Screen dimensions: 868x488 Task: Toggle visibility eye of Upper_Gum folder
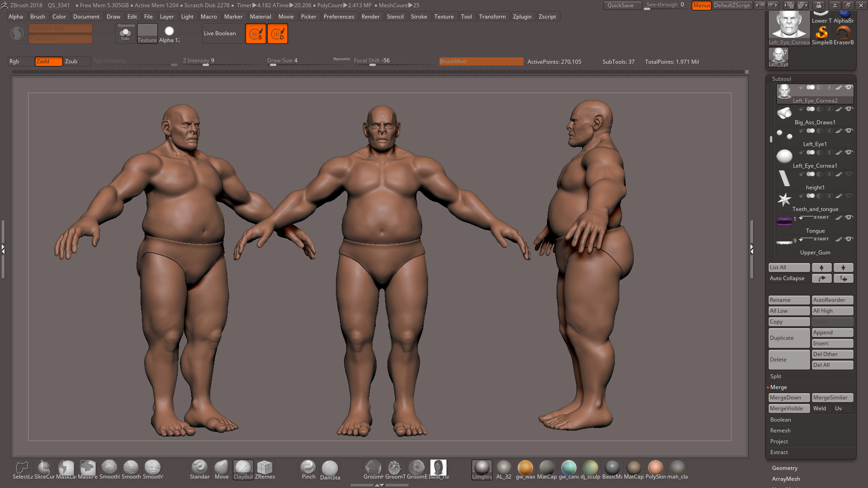coord(849,239)
